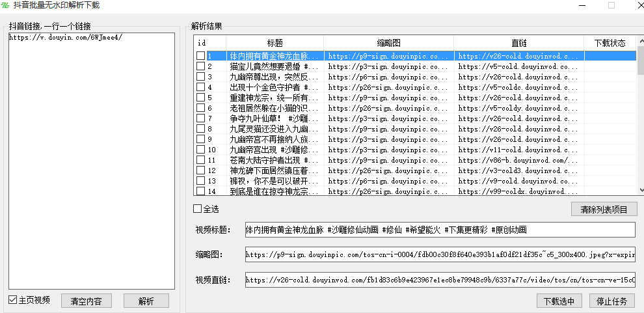Check the checkbox for row 10
Viewport: 644px width, 313px height.
(x=200, y=150)
